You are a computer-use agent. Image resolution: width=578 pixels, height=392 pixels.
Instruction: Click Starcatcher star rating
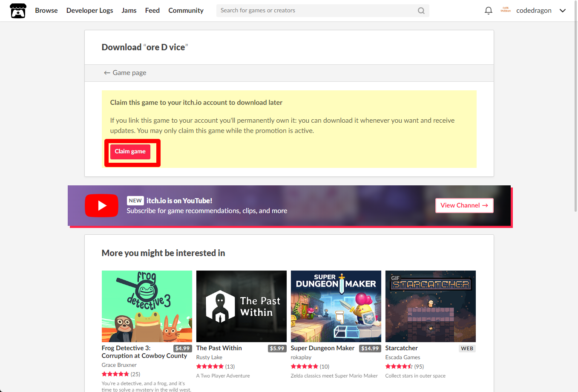[399, 366]
